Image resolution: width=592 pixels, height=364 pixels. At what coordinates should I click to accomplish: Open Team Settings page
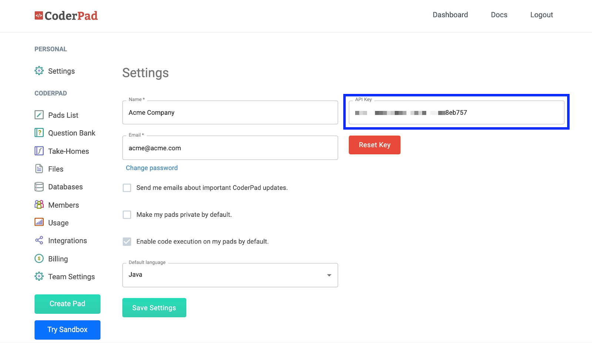[x=71, y=277]
